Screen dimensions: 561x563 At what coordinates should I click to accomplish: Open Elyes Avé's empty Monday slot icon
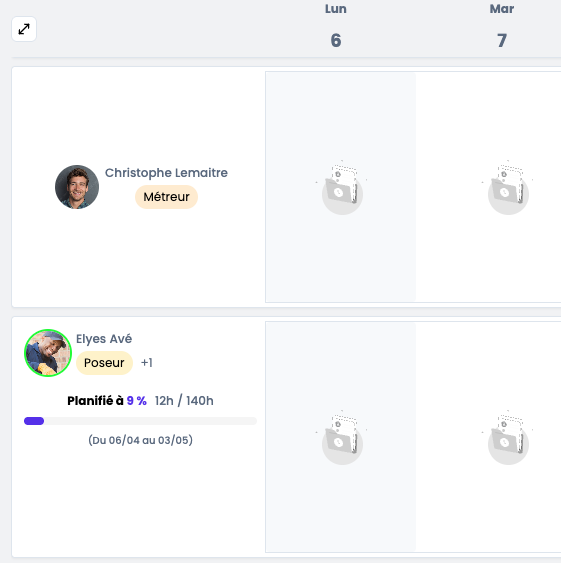click(x=342, y=437)
